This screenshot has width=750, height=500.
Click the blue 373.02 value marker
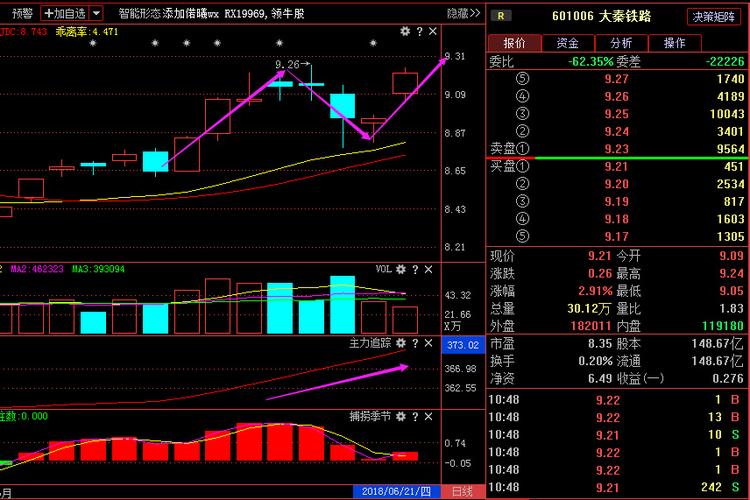click(x=463, y=345)
